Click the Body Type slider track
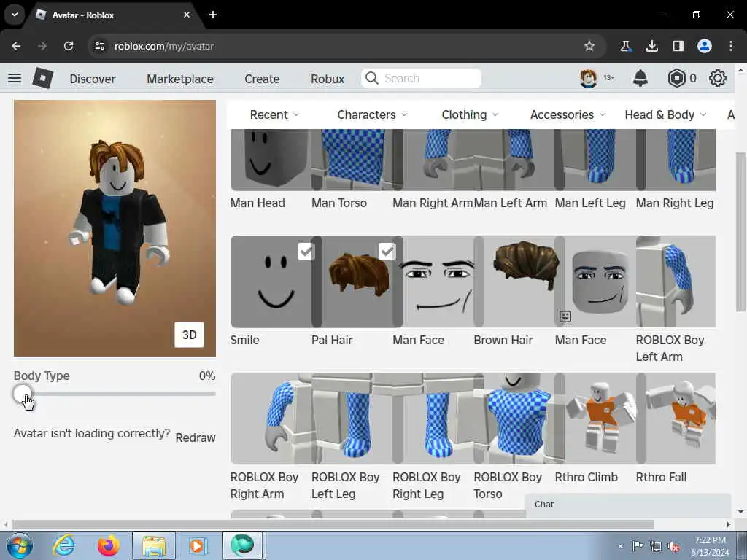 [x=115, y=394]
